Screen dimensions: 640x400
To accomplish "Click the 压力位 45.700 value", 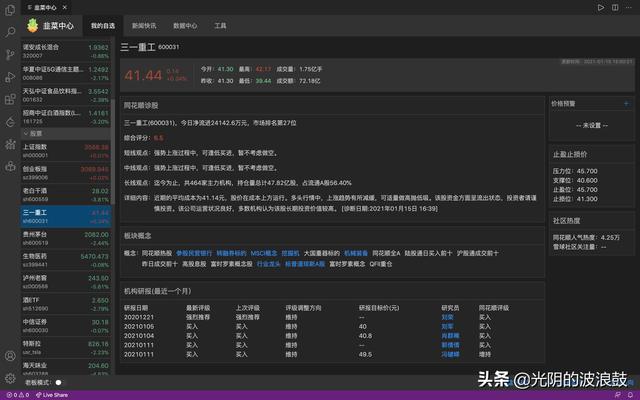I will [x=587, y=171].
